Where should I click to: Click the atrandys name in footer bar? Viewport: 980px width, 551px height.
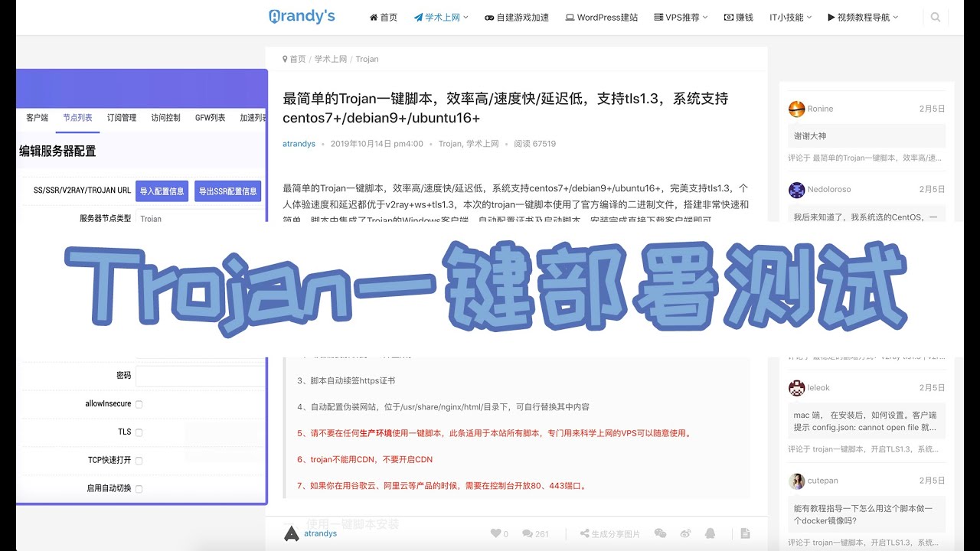320,533
